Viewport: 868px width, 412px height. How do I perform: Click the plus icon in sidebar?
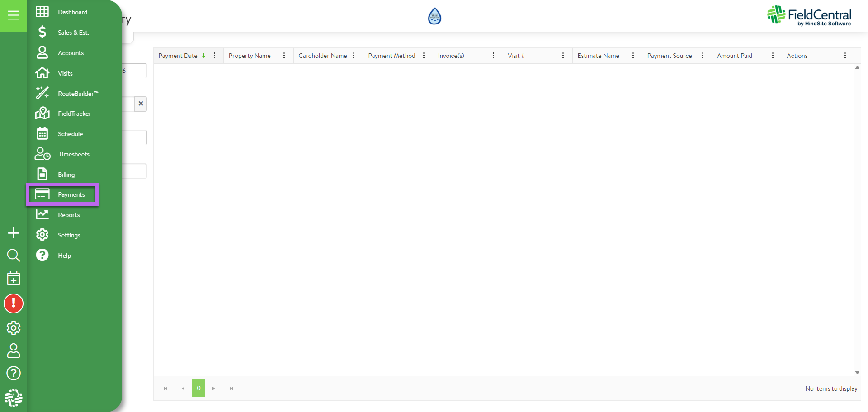pyautogui.click(x=14, y=233)
